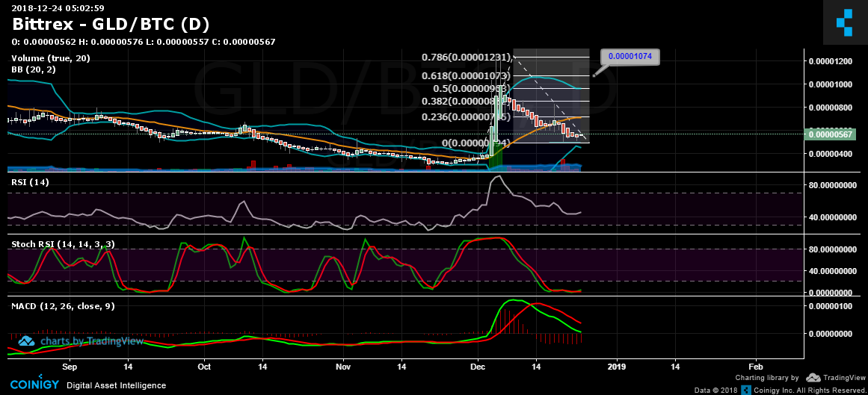This screenshot has height=395, width=868.
Task: Click the Stoch RSI (14, 14, 3, 3) title
Action: pos(62,244)
